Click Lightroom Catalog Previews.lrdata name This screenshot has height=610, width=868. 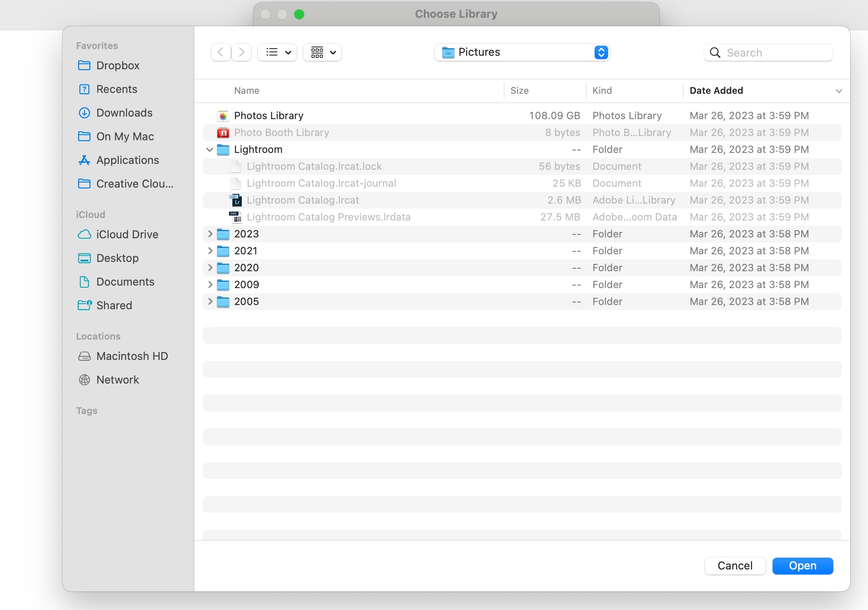pyautogui.click(x=328, y=217)
